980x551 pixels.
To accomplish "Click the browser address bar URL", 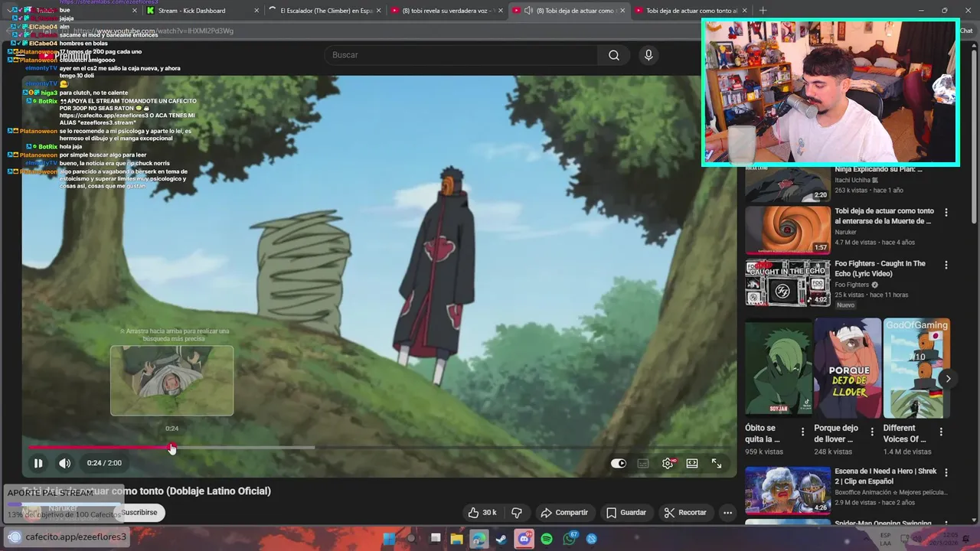I will 153,31.
